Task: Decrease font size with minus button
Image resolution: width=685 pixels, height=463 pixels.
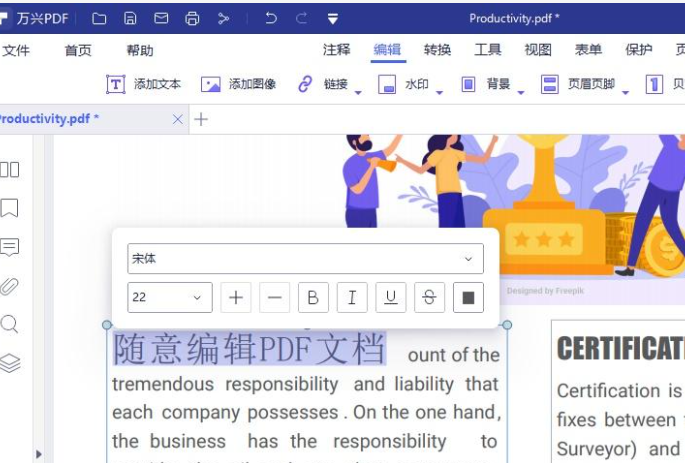Action: tap(274, 297)
